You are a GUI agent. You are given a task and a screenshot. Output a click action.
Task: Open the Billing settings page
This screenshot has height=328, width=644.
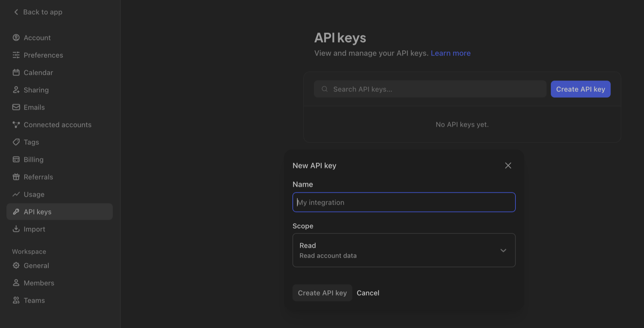[x=60, y=160]
